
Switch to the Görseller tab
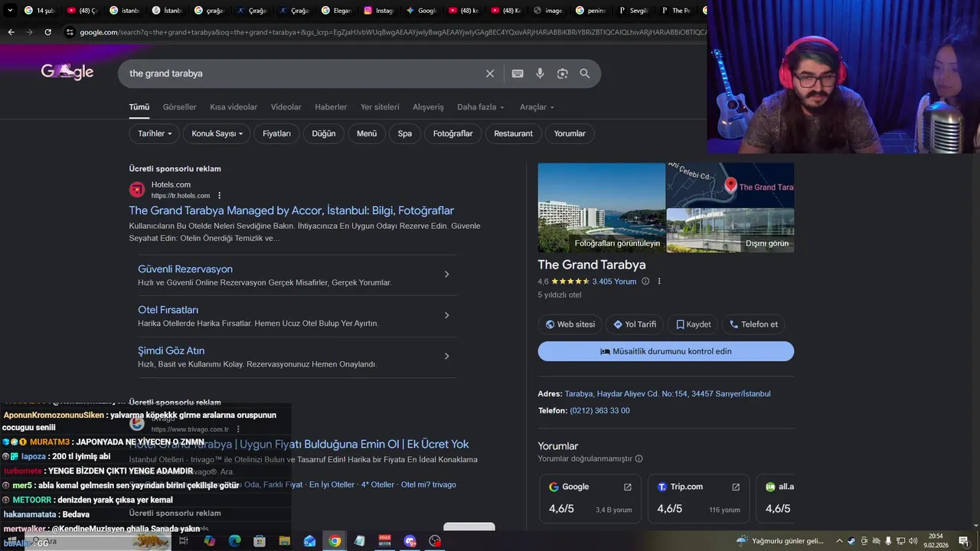[x=180, y=107]
